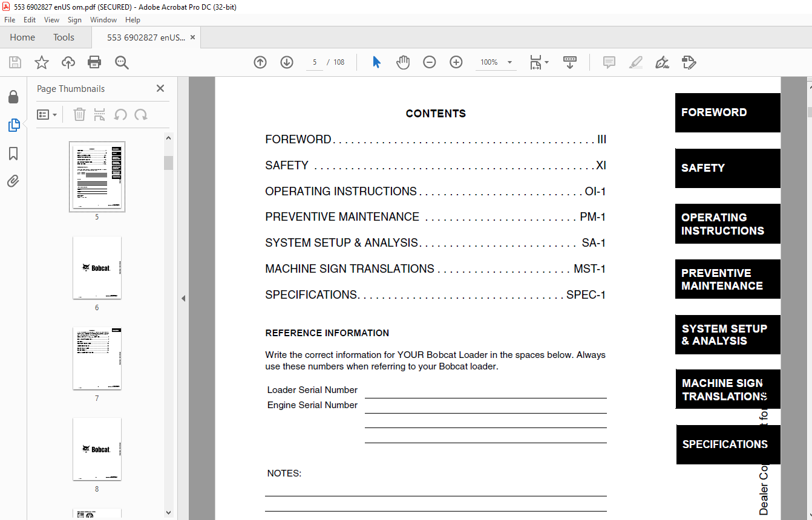Image resolution: width=812 pixels, height=520 pixels.
Task: Click the Loader Serial Number label
Action: pos(312,390)
